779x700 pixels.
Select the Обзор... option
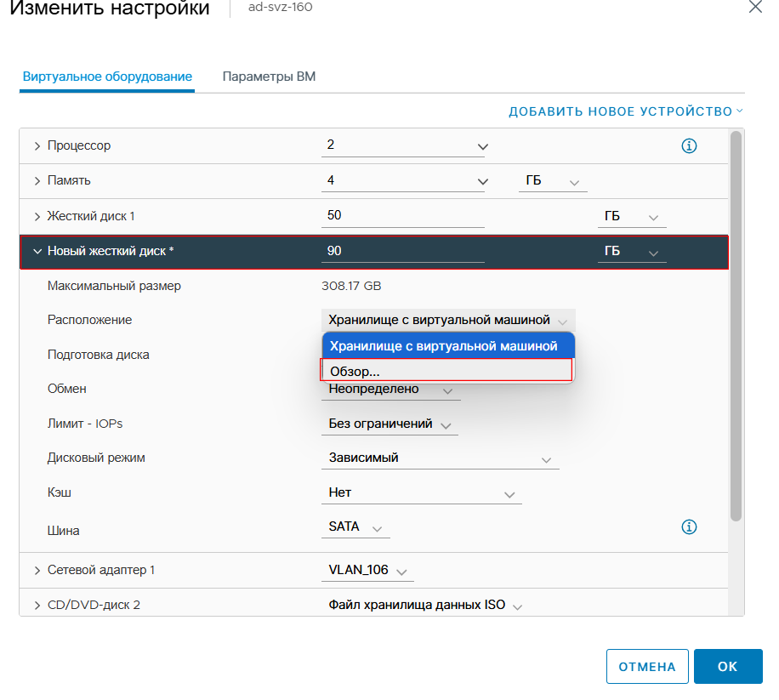coord(446,371)
